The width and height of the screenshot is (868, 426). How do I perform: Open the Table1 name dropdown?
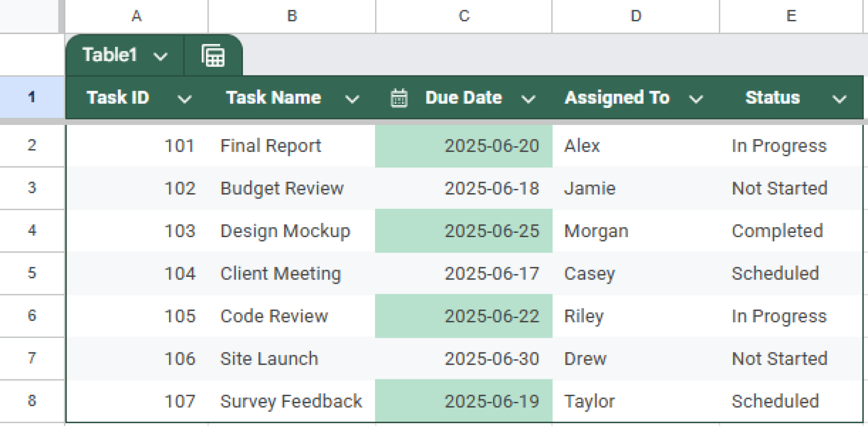coord(160,55)
